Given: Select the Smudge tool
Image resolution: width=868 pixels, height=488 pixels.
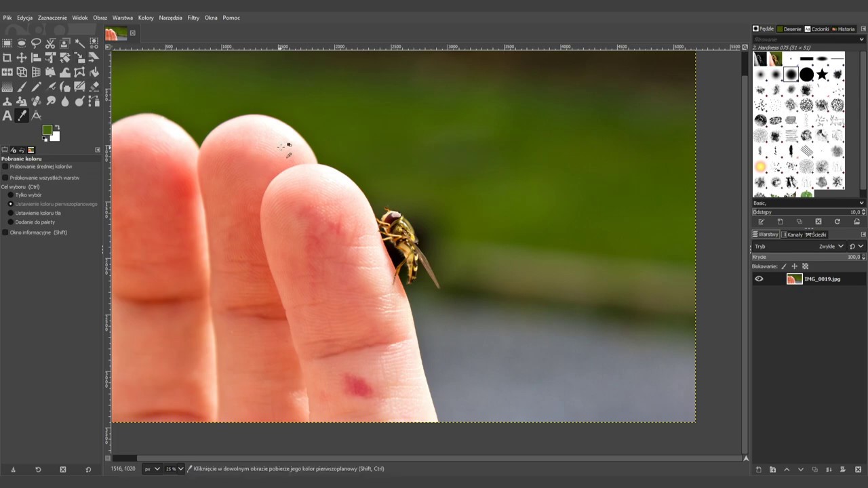Looking at the screenshot, I should (x=50, y=102).
